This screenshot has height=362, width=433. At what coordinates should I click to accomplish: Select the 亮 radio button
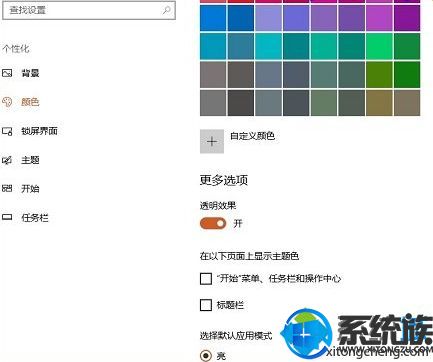(x=206, y=355)
